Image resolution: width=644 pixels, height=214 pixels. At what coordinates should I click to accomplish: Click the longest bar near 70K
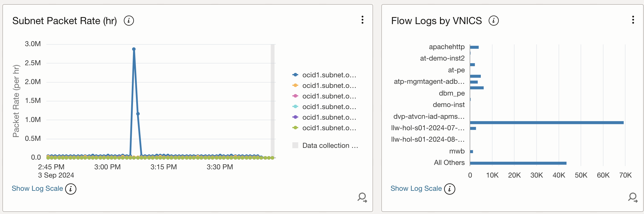tap(546, 123)
